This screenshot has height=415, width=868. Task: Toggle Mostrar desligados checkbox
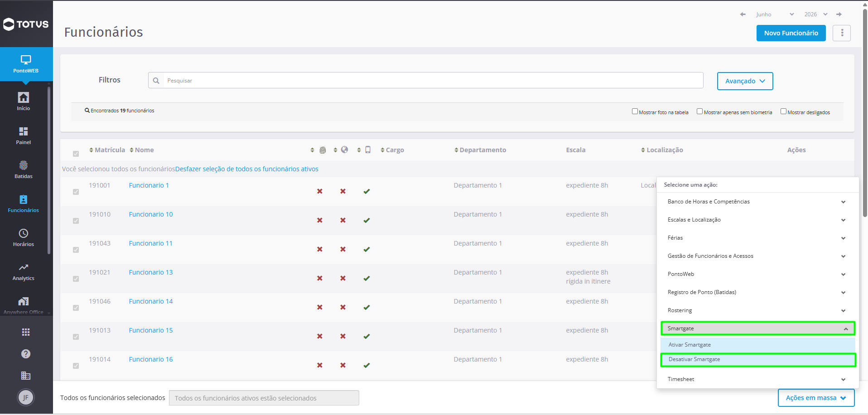[783, 111]
